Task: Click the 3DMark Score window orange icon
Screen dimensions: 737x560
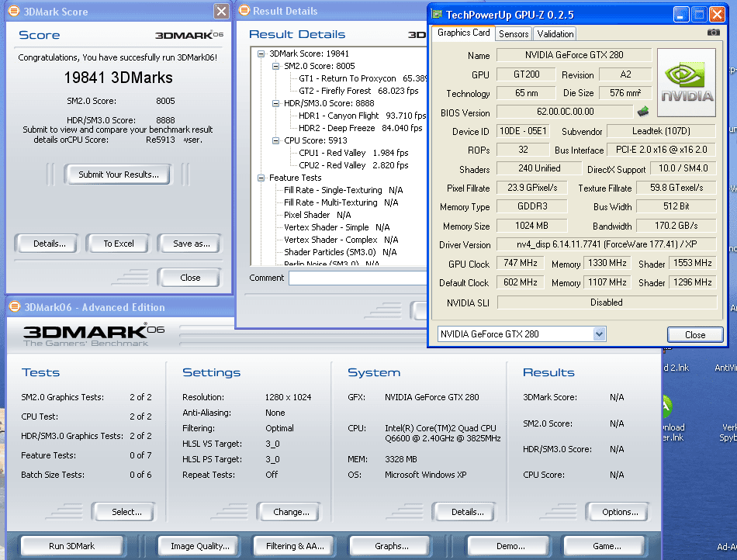Action: pyautogui.click(x=14, y=11)
